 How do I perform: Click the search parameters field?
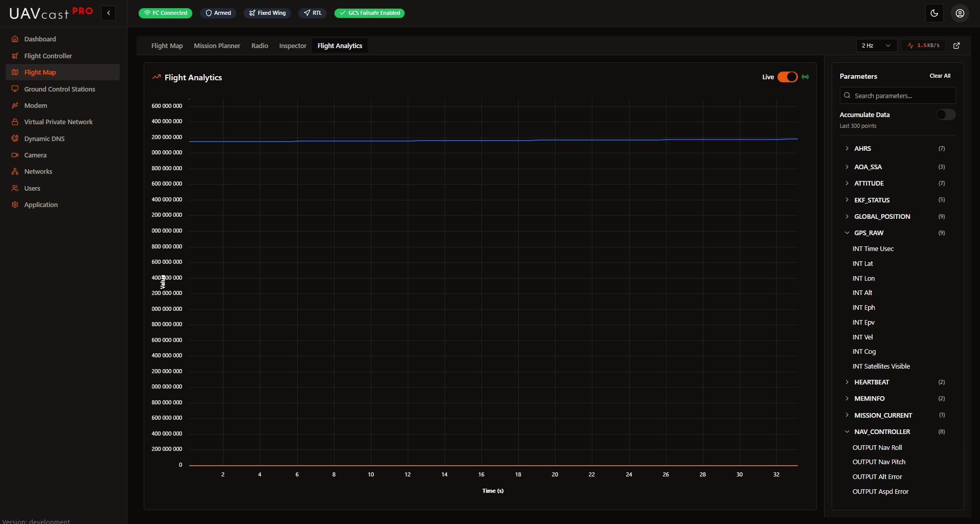[x=897, y=96]
